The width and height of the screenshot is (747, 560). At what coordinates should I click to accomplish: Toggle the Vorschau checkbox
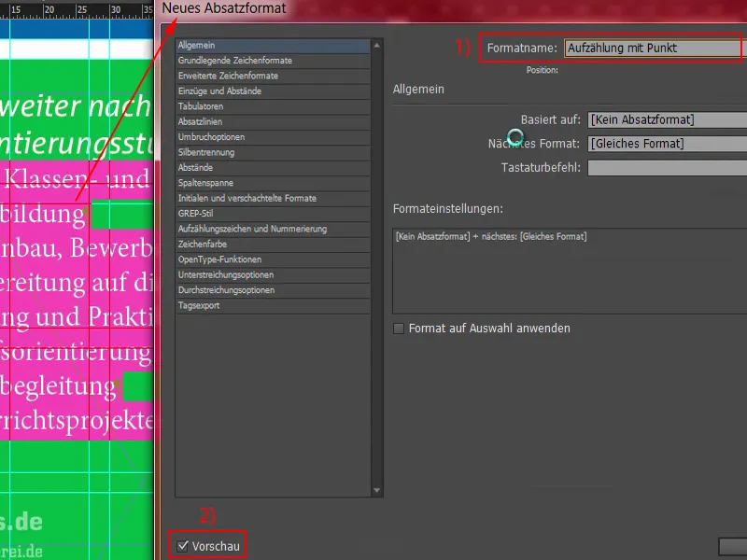pyautogui.click(x=182, y=546)
